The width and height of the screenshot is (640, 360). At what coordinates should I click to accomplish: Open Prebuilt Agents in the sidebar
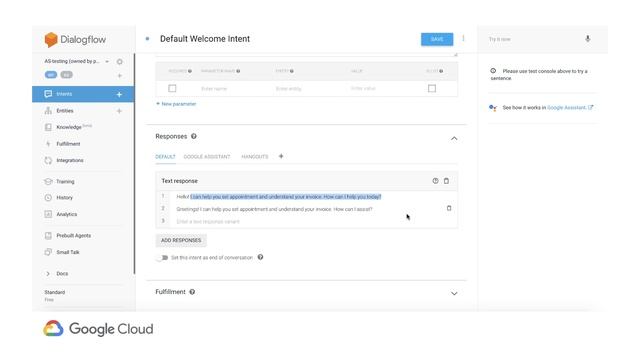point(73,236)
